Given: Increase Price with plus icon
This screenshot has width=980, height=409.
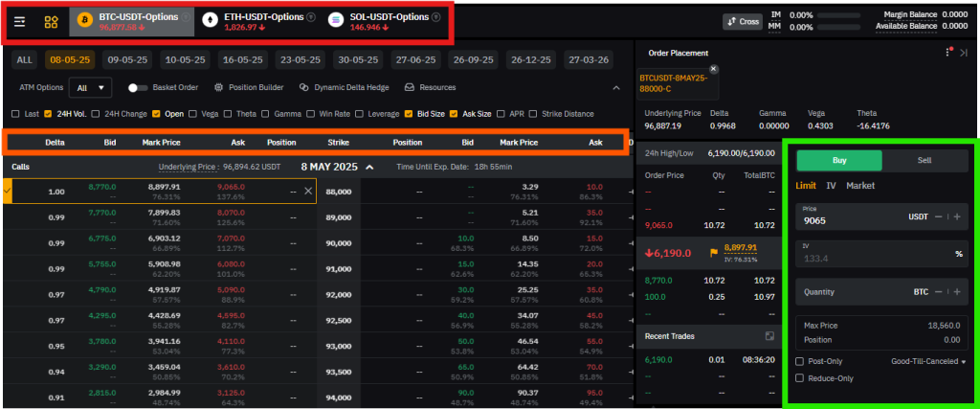Looking at the screenshot, I should pos(957,216).
